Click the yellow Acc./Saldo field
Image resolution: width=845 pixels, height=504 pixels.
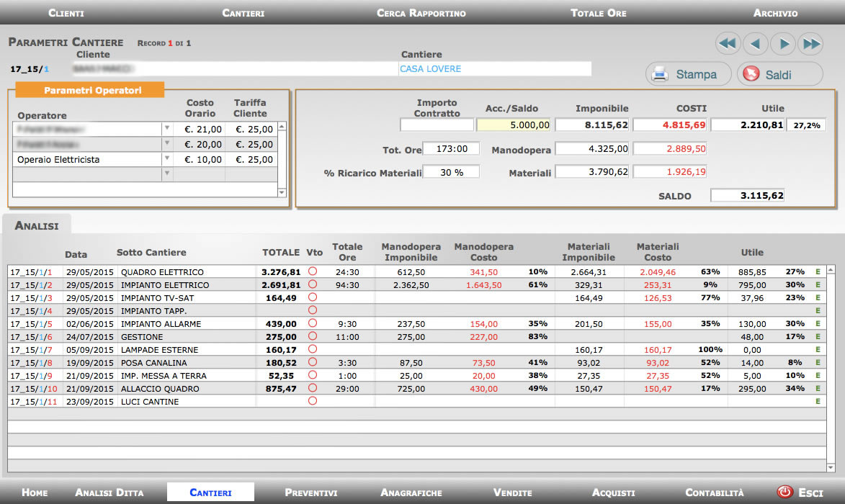514,125
